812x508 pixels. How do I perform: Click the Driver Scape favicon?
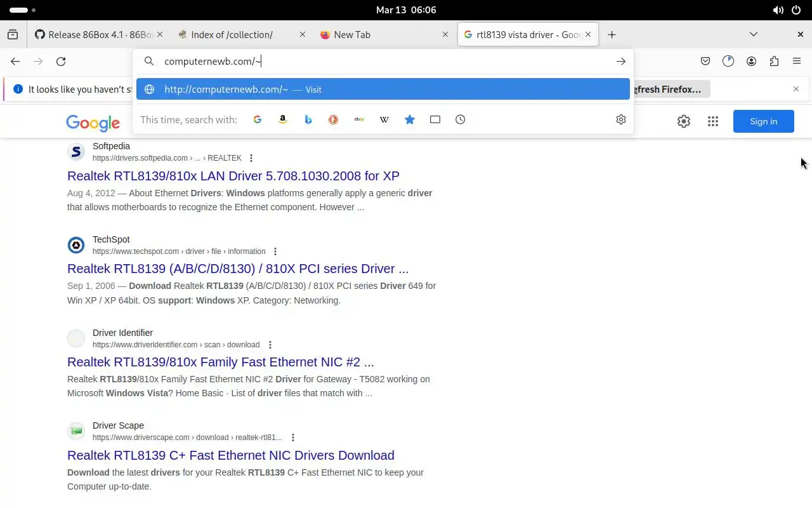(76, 431)
